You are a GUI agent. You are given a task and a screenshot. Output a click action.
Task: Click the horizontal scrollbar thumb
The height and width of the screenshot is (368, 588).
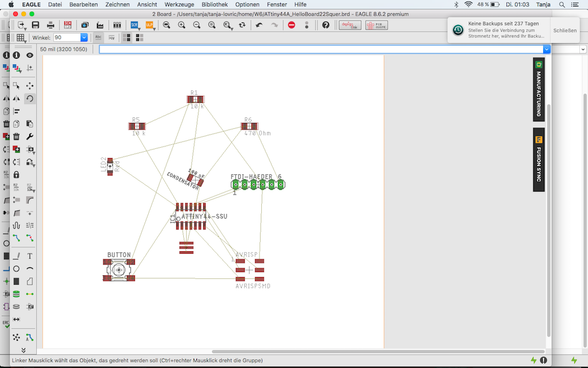click(x=378, y=351)
